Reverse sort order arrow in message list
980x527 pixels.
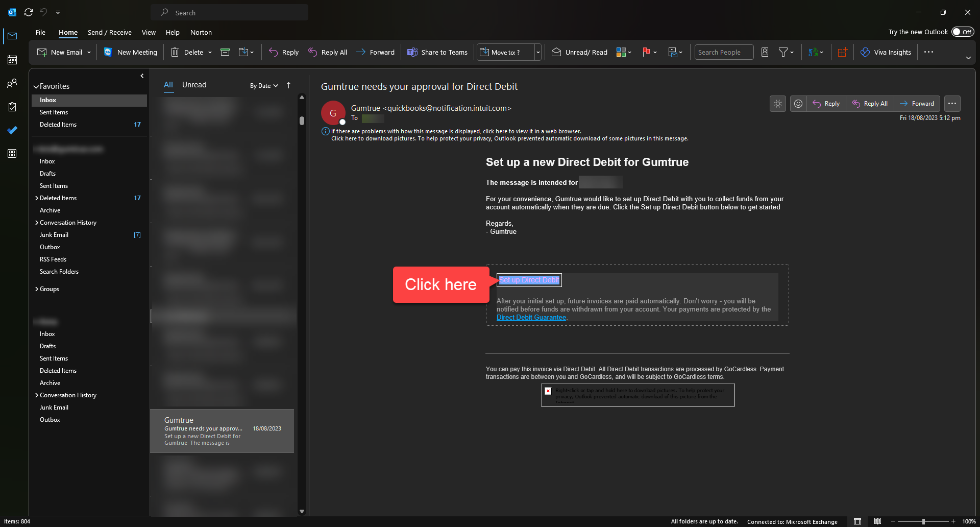click(x=288, y=85)
